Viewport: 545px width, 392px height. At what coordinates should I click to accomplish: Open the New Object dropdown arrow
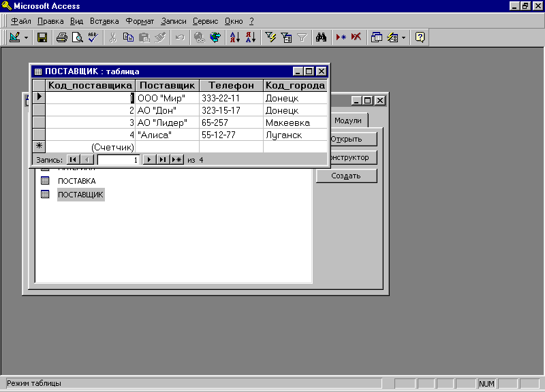403,37
